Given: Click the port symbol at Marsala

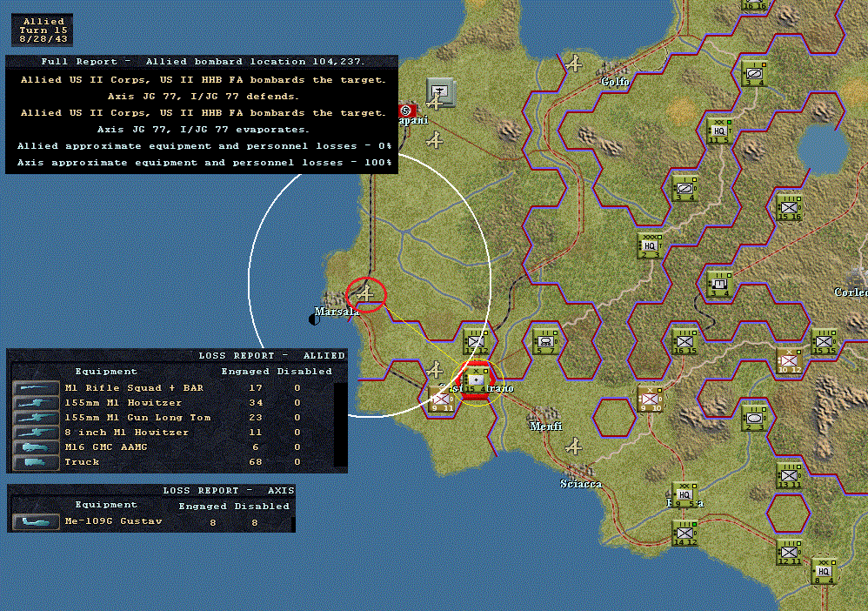Looking at the screenshot, I should (314, 319).
